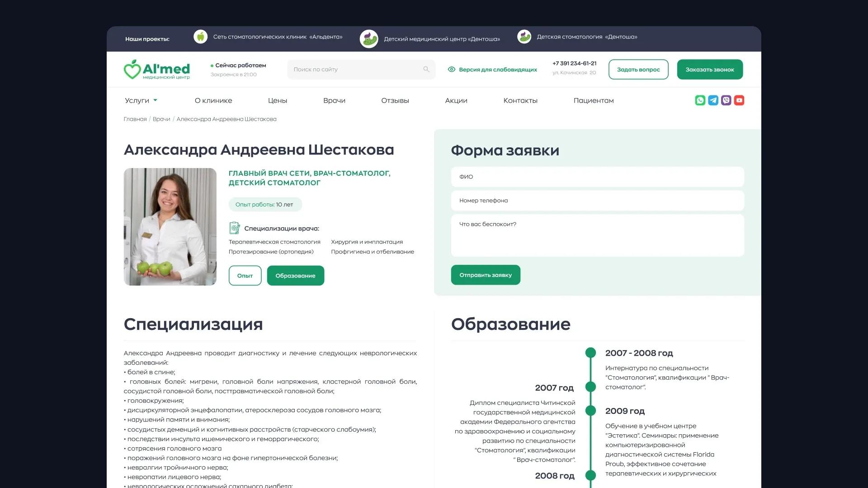
Task: Select Врачи in the main menu
Action: [334, 100]
